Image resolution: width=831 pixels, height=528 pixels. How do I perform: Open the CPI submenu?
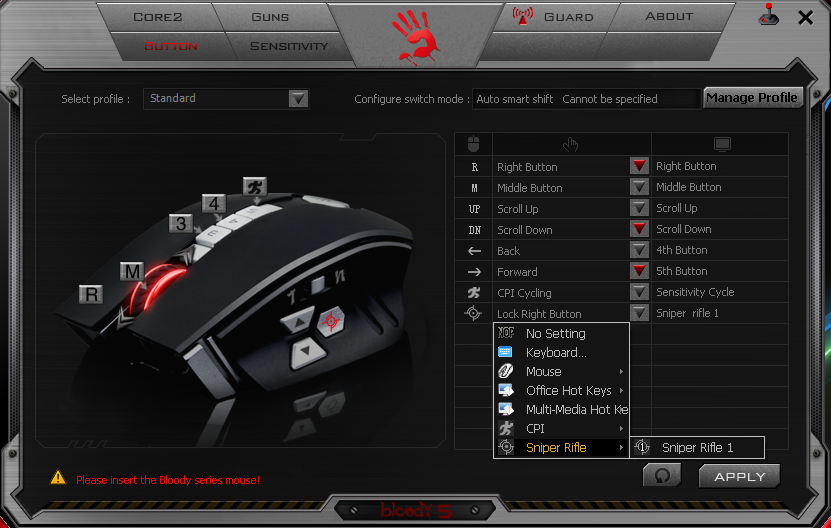561,428
